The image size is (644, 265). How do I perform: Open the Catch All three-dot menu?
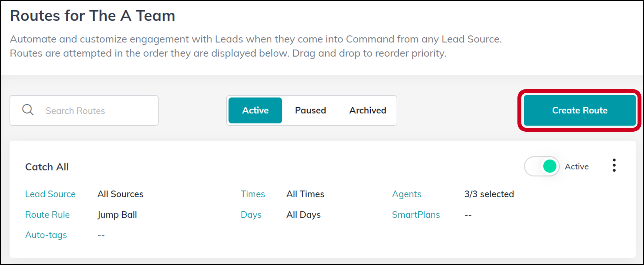point(614,165)
